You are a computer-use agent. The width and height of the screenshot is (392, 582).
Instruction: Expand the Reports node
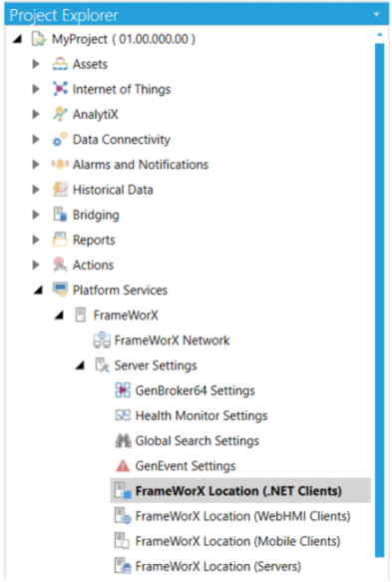coord(36,240)
